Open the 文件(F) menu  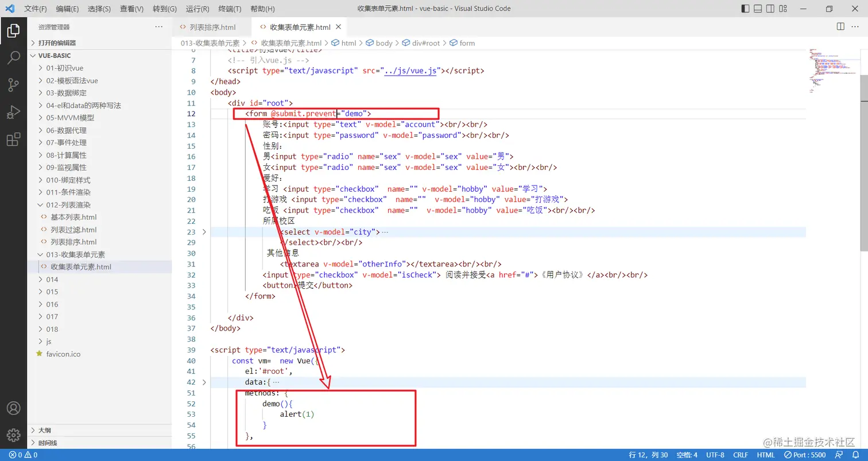click(x=36, y=9)
